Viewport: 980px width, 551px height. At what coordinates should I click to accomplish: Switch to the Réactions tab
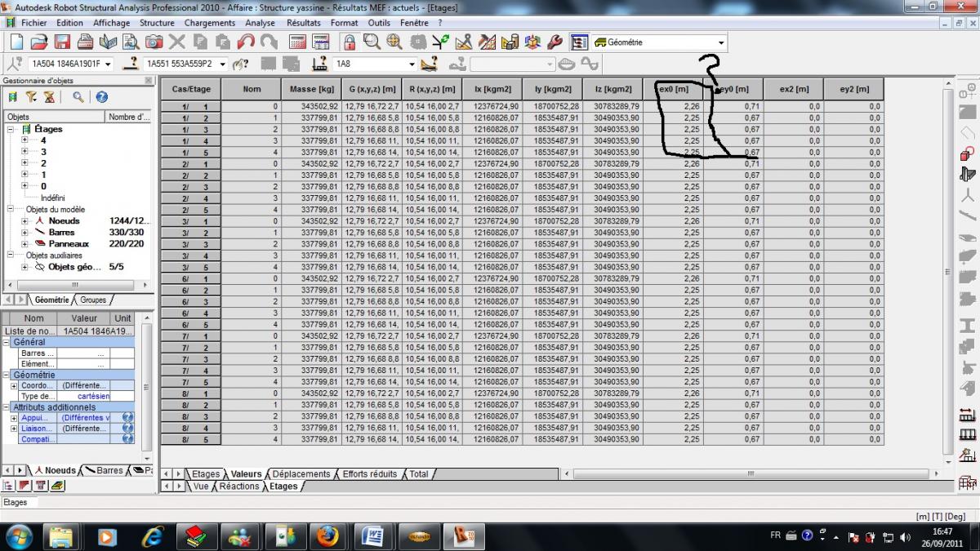239,487
